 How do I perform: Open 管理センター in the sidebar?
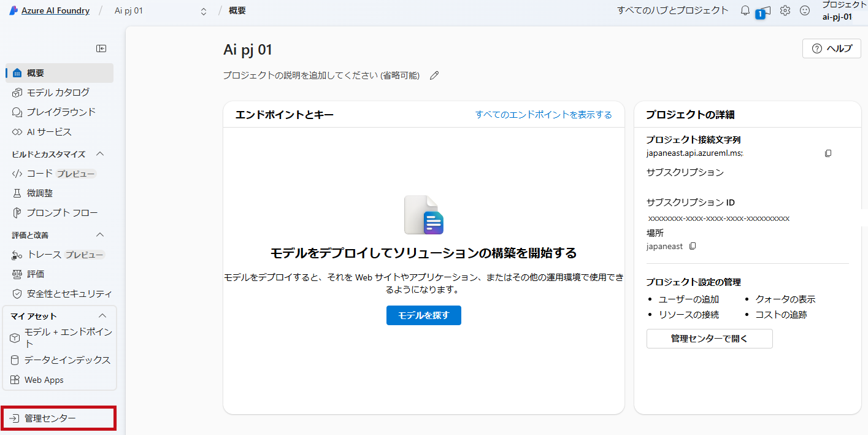pos(58,418)
